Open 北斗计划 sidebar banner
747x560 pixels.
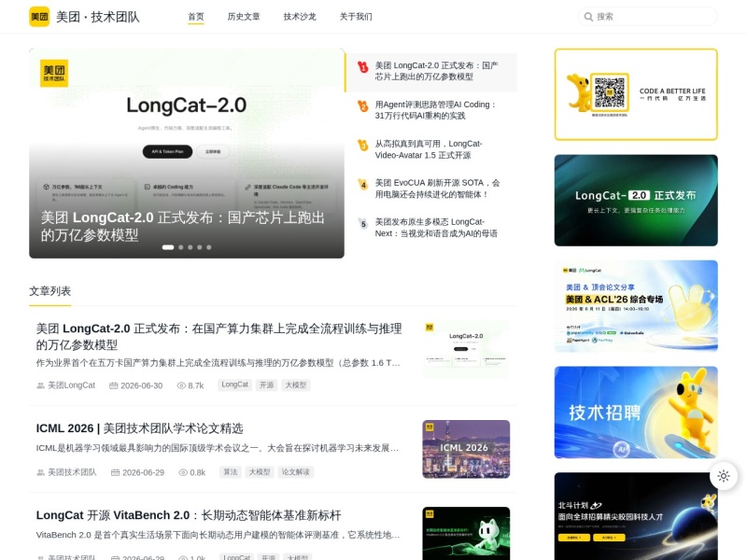[636, 516]
